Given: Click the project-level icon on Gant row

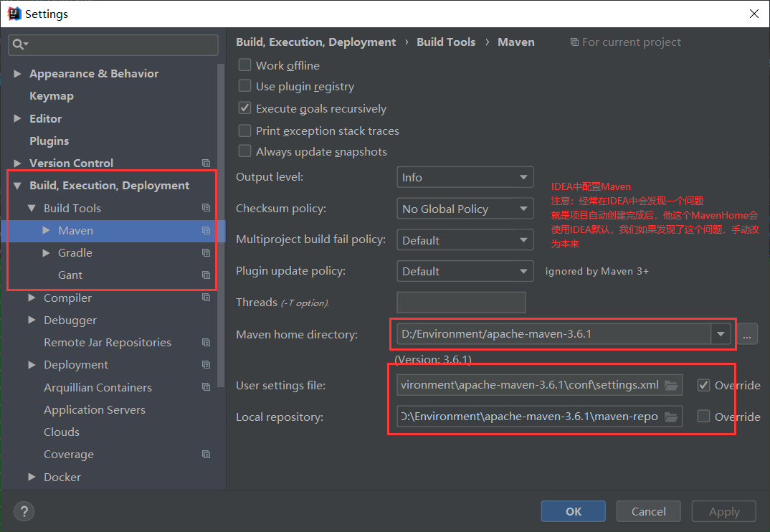Looking at the screenshot, I should (206, 275).
